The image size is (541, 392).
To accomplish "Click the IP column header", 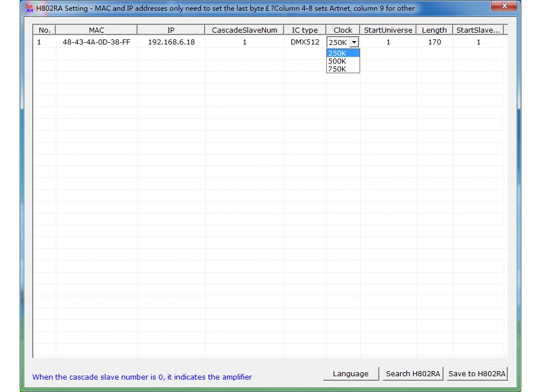I will tap(171, 30).
